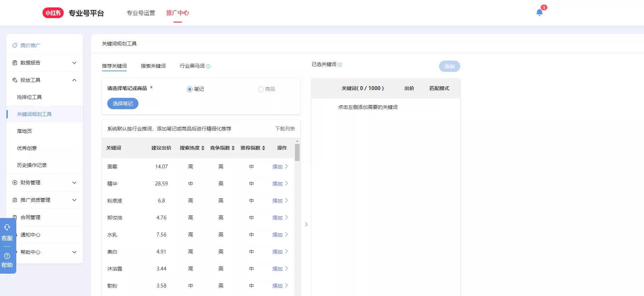Expand the 推广资质管理 menu

(x=74, y=200)
